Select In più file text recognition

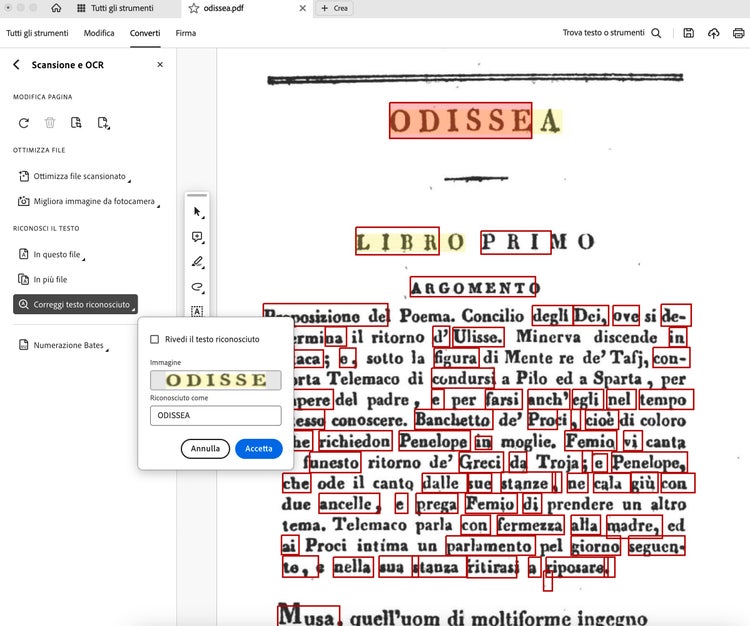(x=43, y=279)
